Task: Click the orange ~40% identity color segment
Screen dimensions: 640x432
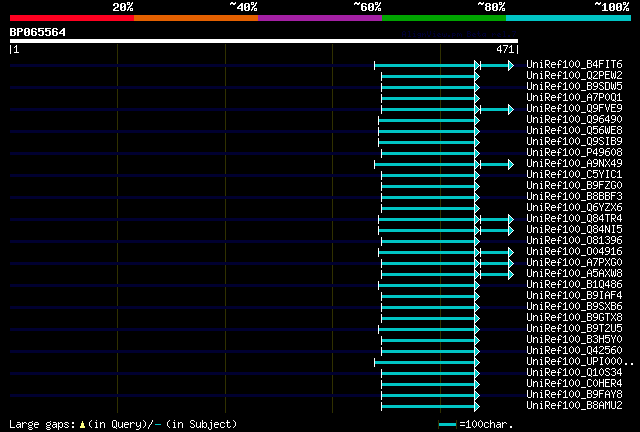Action: pos(196,18)
